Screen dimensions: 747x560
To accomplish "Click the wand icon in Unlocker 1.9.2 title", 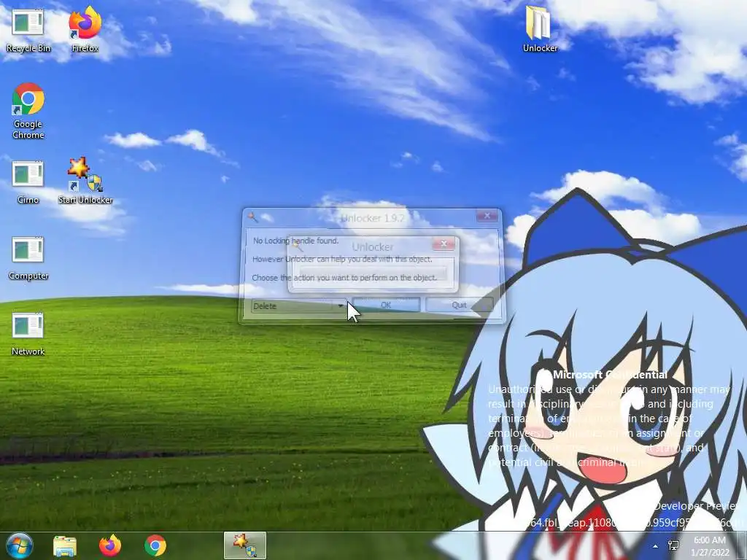I will [252, 217].
